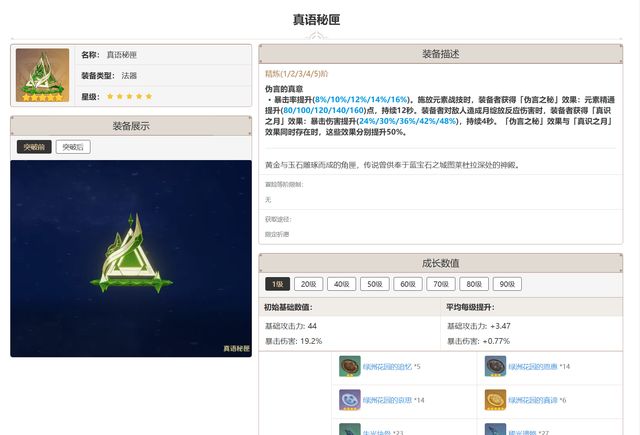
Task: Click the 暴击伤害: 19.2% stat
Action: 293,341
